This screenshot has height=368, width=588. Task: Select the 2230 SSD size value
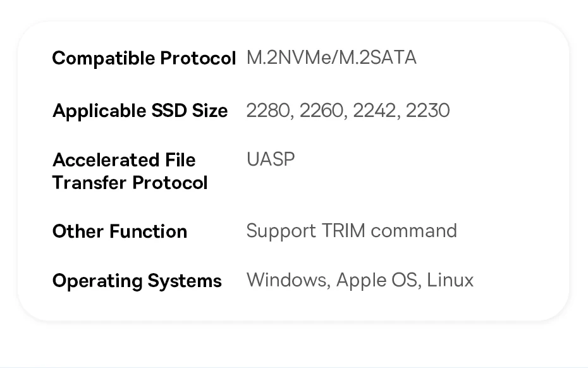428,111
